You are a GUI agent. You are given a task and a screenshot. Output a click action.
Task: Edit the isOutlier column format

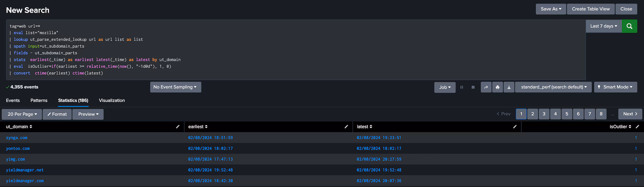[x=637, y=127]
